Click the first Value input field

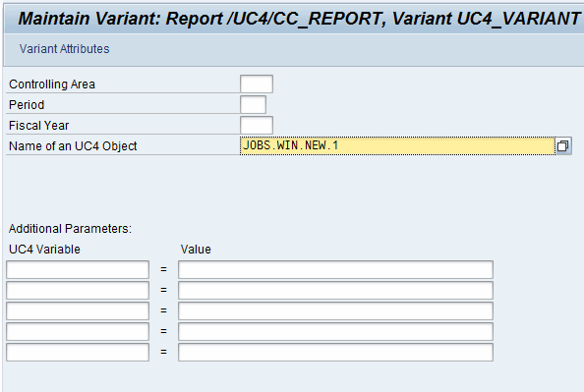(x=335, y=269)
